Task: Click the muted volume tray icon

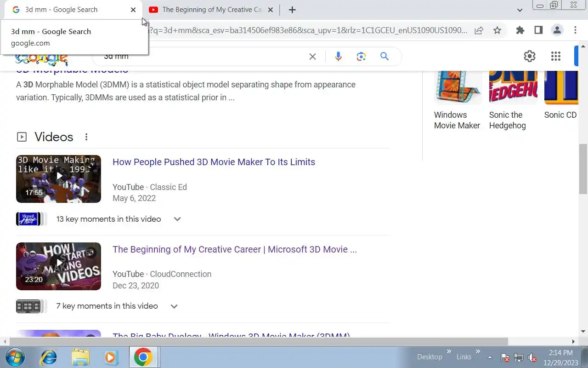Action: [x=533, y=357]
